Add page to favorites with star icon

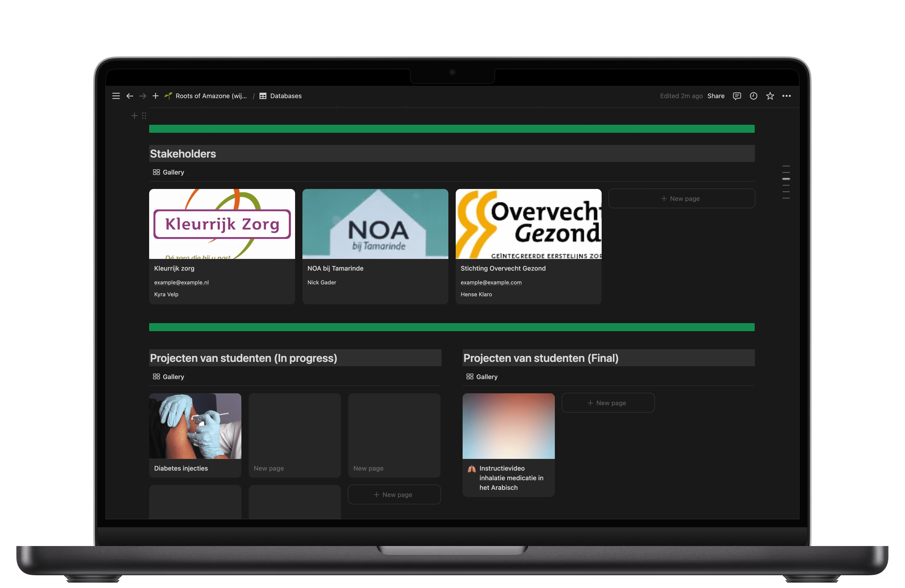click(770, 96)
